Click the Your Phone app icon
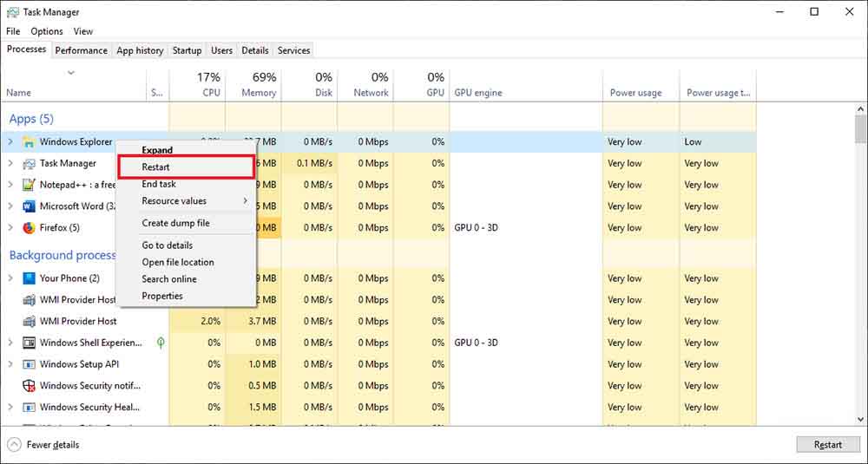 (29, 278)
